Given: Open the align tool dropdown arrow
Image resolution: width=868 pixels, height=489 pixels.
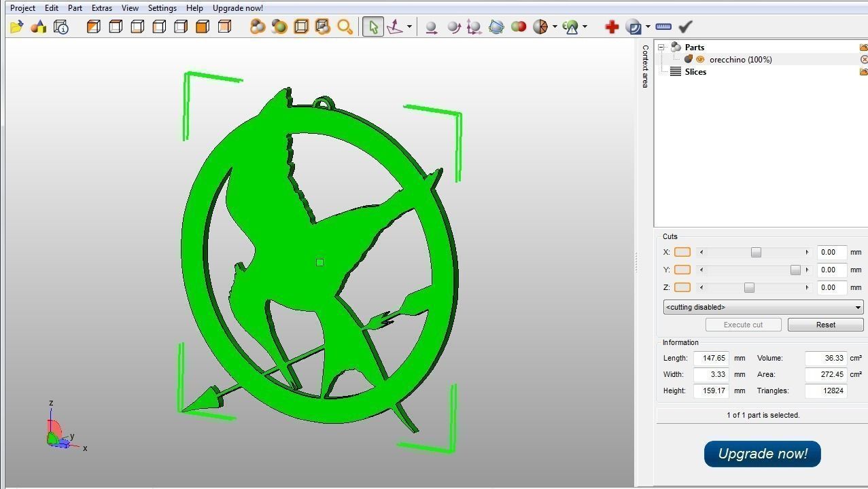Looking at the screenshot, I should click(x=409, y=26).
